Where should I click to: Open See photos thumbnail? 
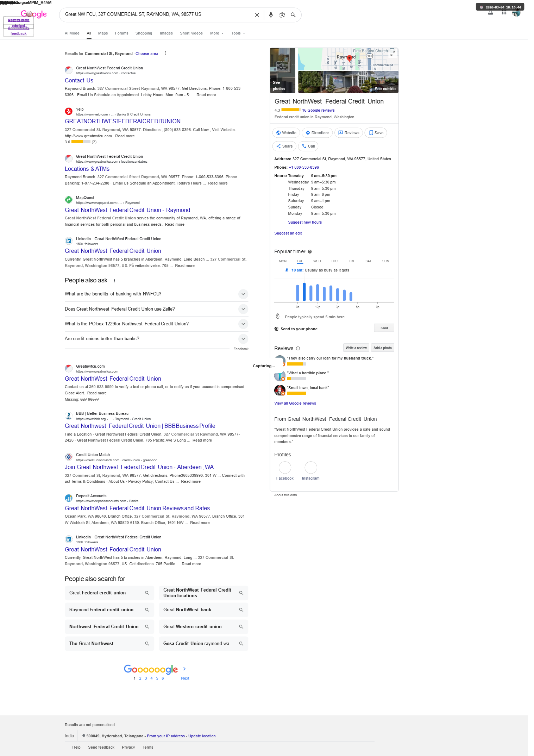(283, 70)
